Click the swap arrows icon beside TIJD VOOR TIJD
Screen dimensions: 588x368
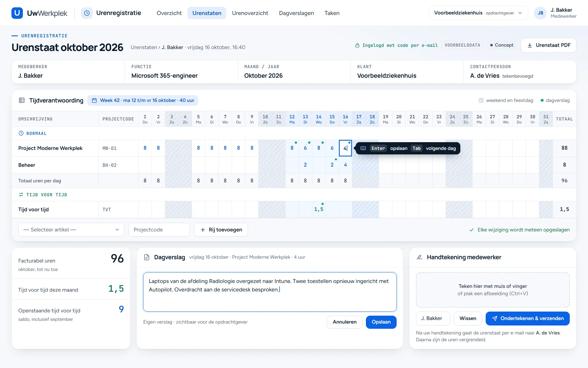21,195
